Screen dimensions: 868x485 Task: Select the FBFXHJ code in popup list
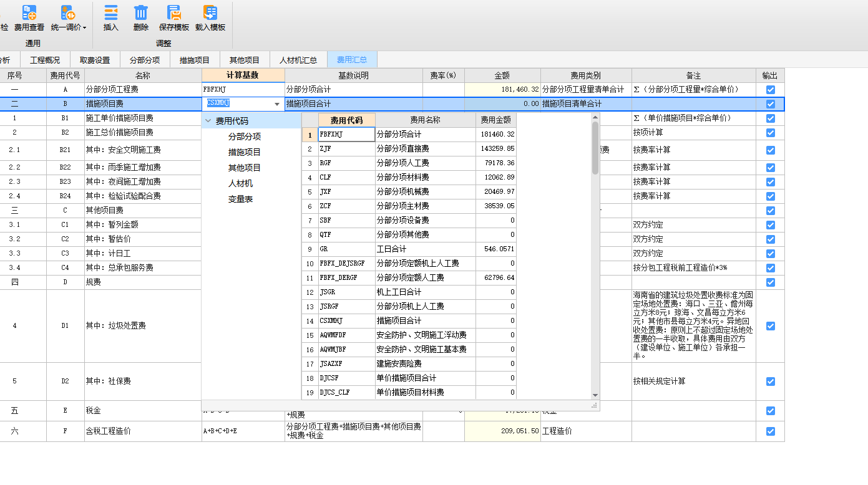pos(346,134)
